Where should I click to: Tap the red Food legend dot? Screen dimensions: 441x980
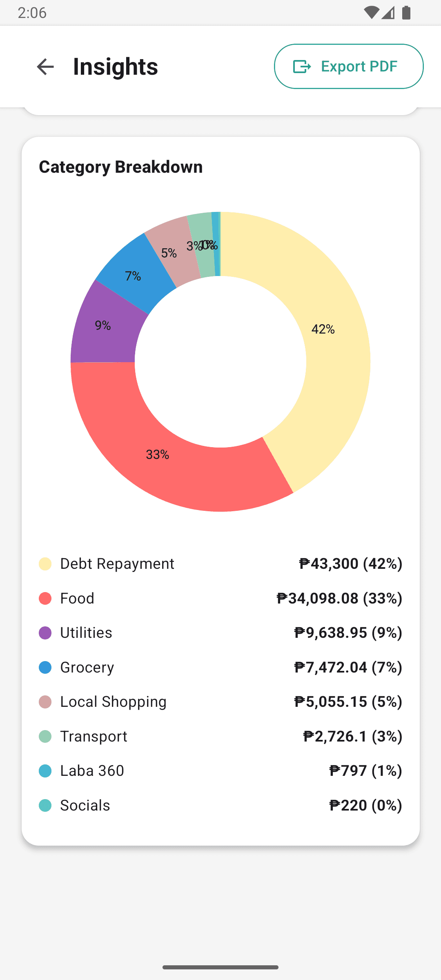(x=45, y=599)
